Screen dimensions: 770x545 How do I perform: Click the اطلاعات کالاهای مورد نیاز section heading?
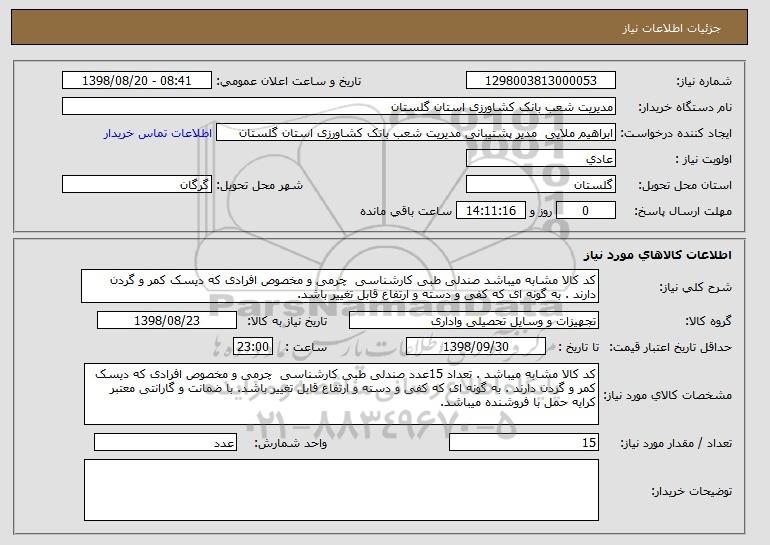(x=658, y=255)
